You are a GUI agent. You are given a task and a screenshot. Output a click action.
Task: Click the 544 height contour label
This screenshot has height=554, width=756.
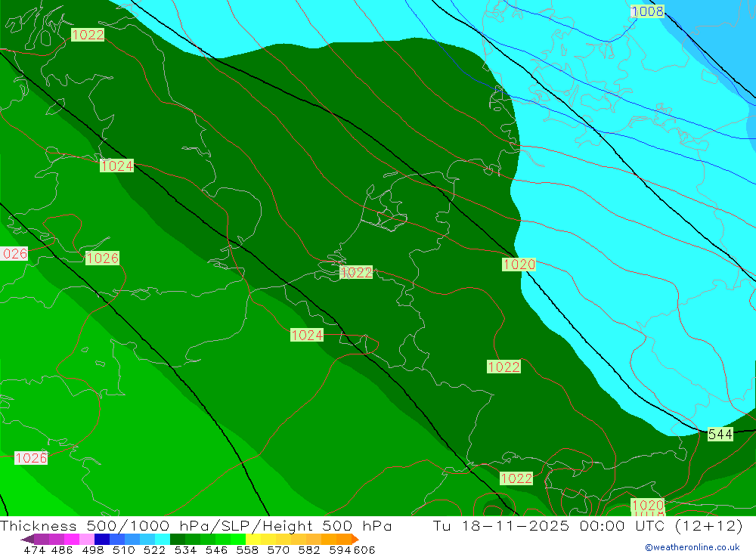click(x=720, y=435)
